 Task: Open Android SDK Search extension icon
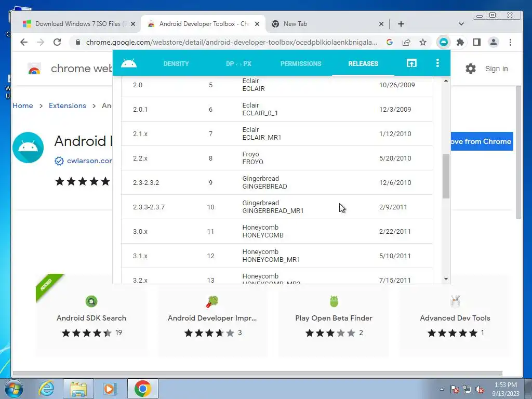[x=91, y=301]
